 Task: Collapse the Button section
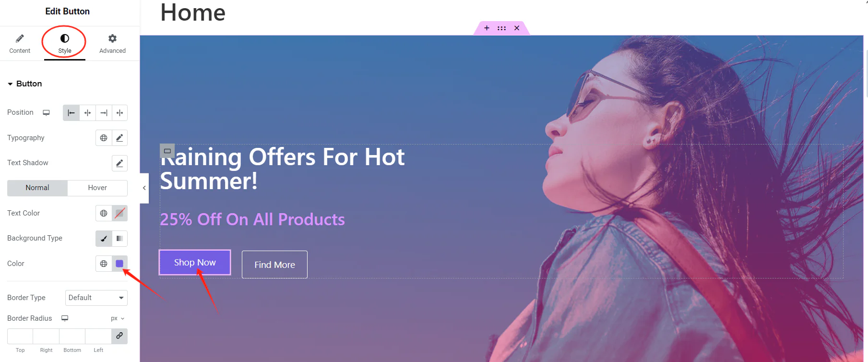25,84
